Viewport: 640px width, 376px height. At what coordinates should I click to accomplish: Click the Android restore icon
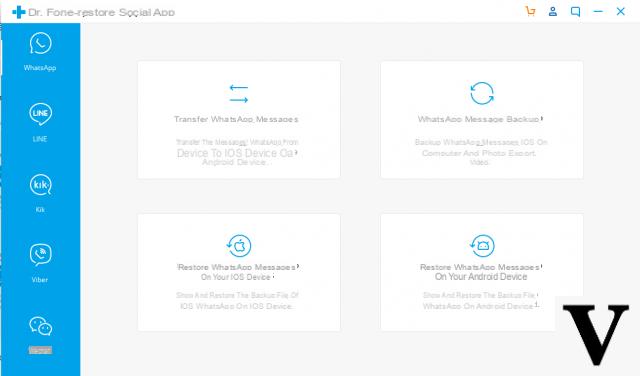point(482,245)
